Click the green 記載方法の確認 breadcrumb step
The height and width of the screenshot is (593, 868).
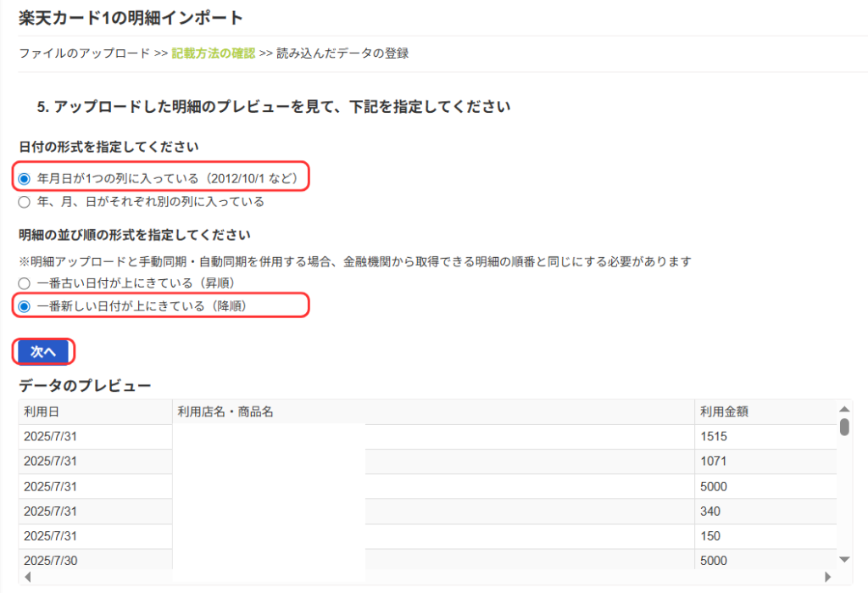[213, 53]
